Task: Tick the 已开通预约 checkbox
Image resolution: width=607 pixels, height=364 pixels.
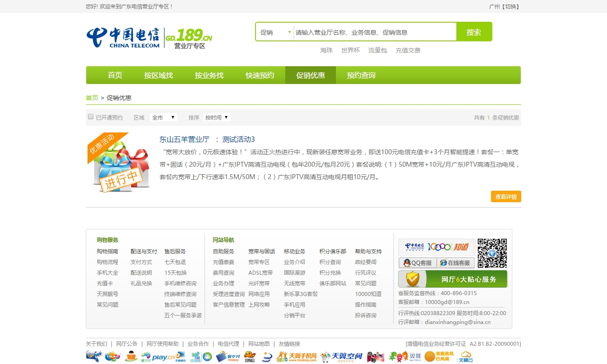Action: tap(91, 117)
